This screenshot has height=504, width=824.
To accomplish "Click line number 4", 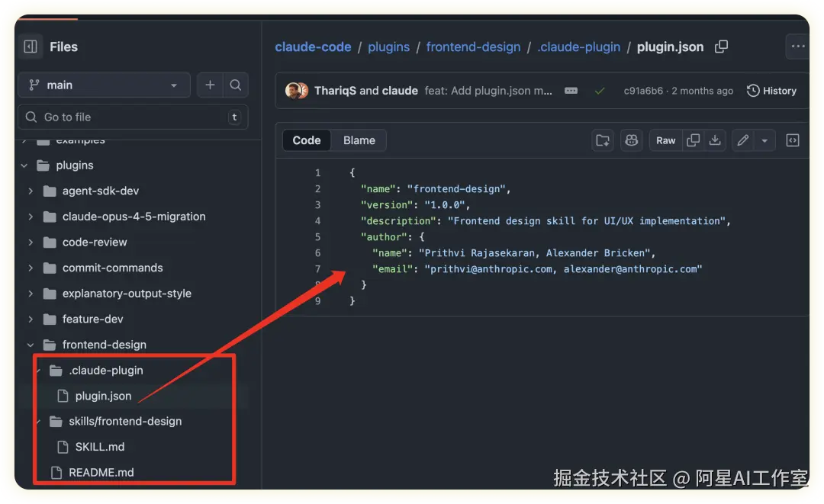I will point(317,221).
